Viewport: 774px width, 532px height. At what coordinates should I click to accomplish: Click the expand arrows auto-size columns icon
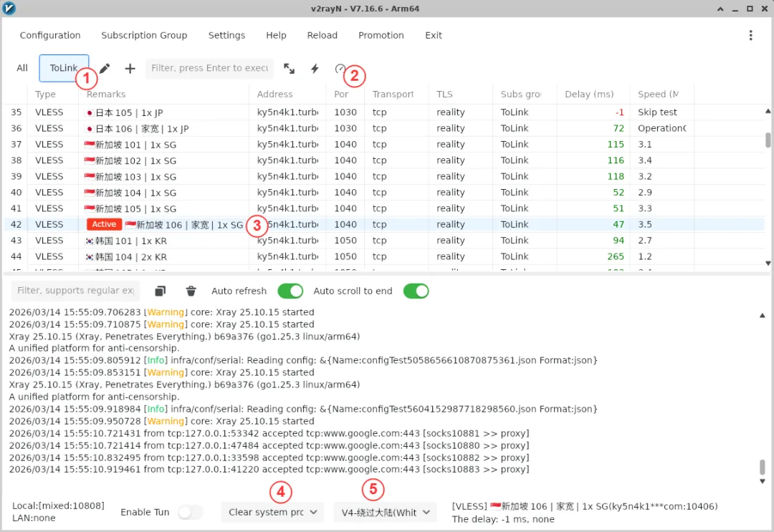[290, 69]
